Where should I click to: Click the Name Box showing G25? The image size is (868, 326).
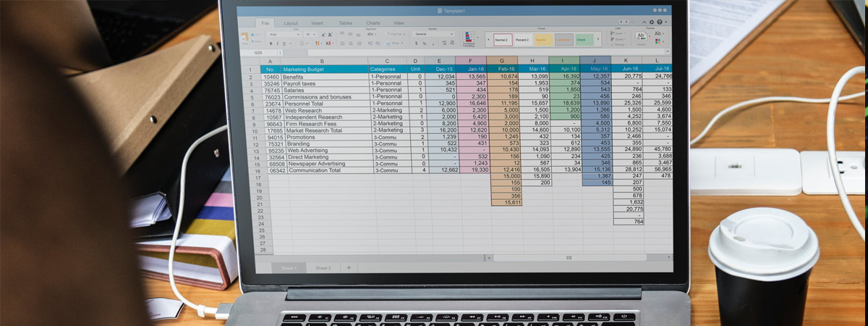258,53
